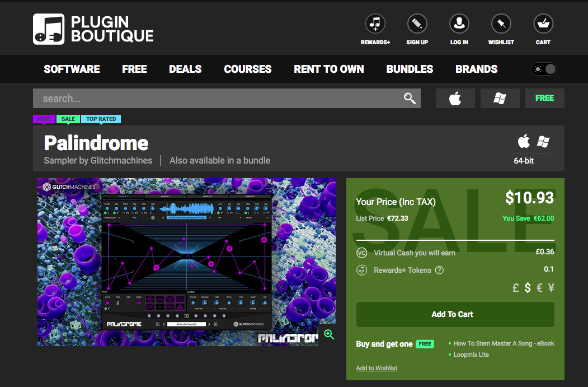Click Add to Wishlist link
The image size is (588, 387).
(377, 368)
